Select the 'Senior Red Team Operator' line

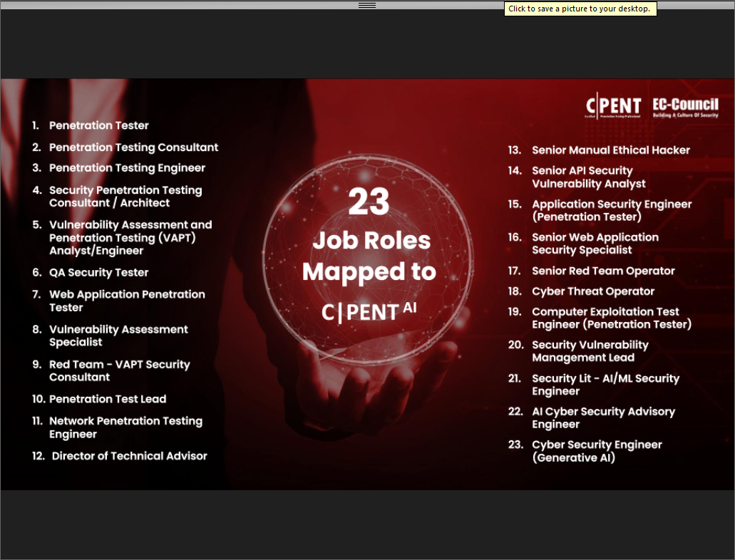(603, 271)
